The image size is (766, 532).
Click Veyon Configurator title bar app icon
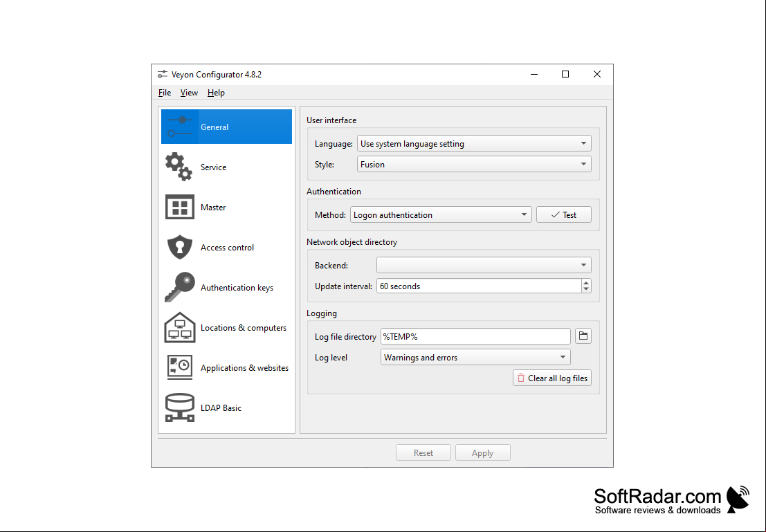tap(162, 74)
